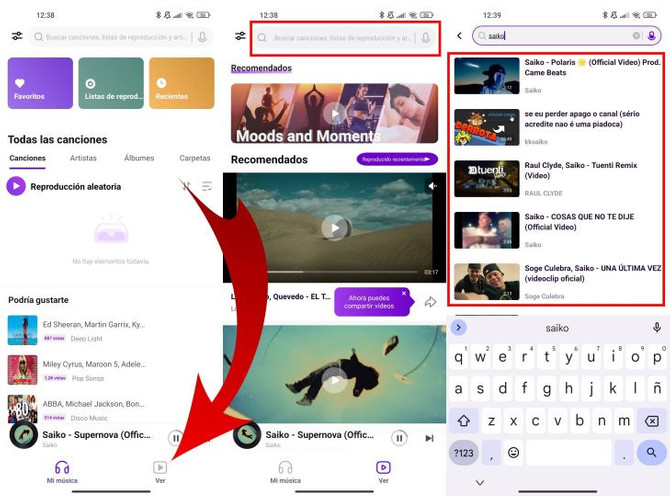This screenshot has width=670, height=496.
Task: Pause Saiko Supernova in middle mini player
Action: [x=399, y=438]
